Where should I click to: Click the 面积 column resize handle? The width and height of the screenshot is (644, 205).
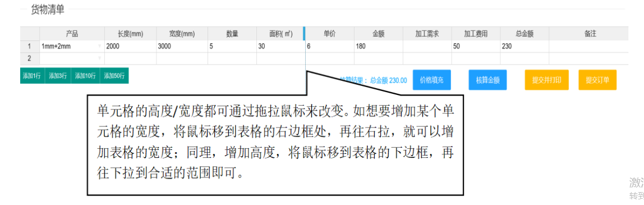[x=305, y=34]
